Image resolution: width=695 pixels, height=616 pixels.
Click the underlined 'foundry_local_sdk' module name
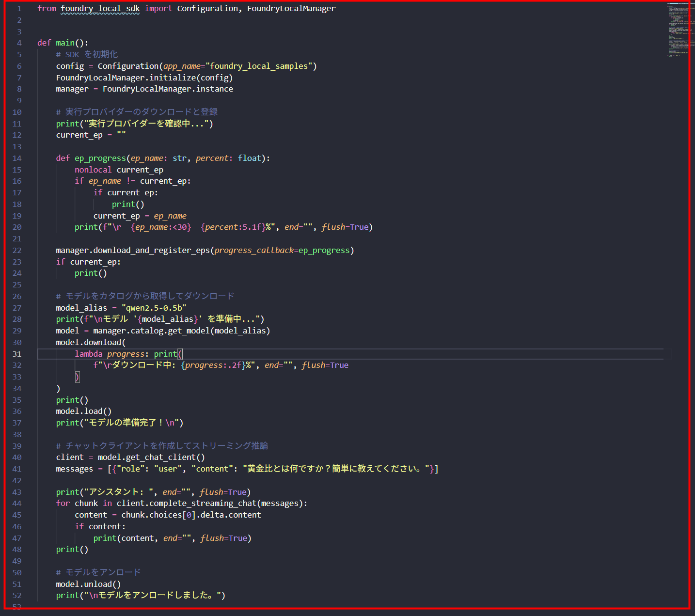(100, 8)
